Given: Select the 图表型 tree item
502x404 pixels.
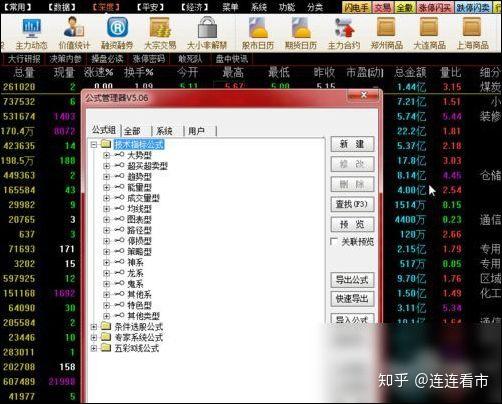Looking at the screenshot, I should (x=139, y=219).
